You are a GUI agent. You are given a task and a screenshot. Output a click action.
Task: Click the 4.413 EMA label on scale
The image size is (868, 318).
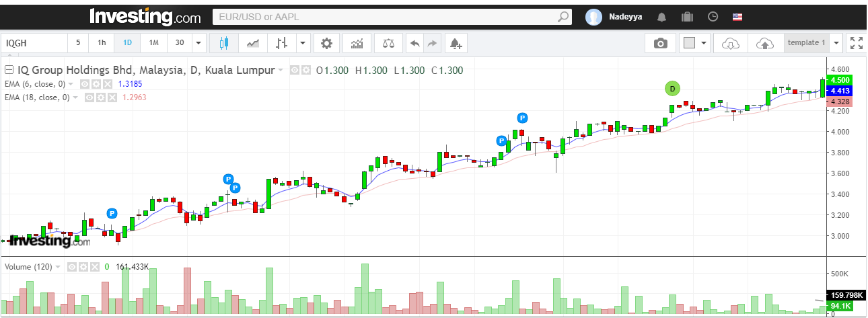840,91
